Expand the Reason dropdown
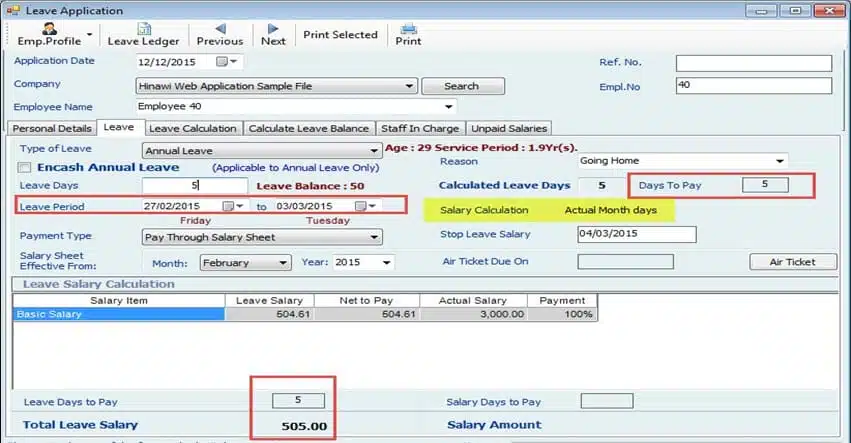 tap(780, 161)
